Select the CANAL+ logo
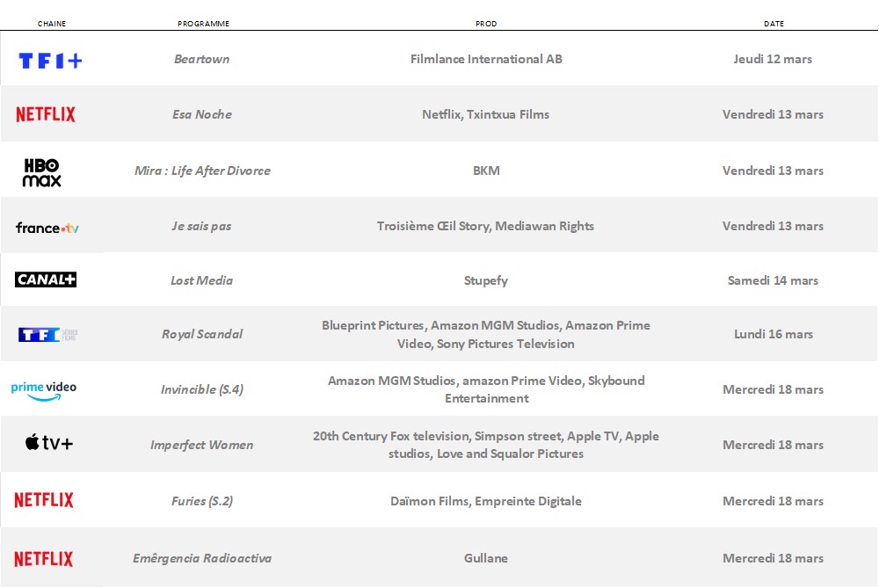Viewport: 879px width, 588px height. [46, 279]
